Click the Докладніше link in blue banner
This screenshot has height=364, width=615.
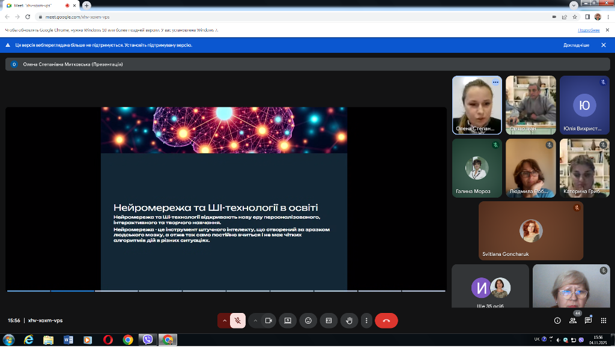tap(576, 45)
